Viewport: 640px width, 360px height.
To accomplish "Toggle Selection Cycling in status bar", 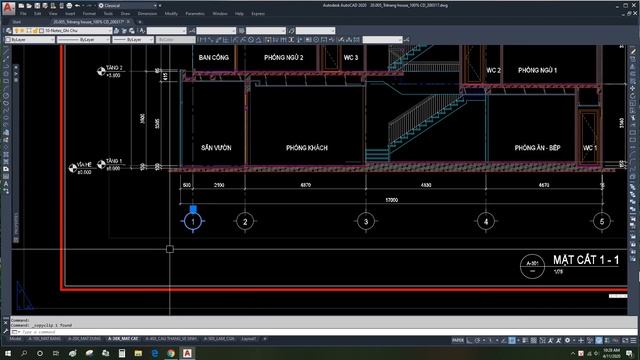I will tap(542, 340).
